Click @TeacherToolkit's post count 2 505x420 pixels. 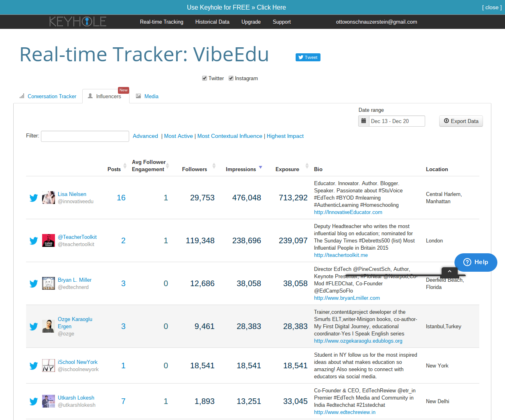pos(124,241)
